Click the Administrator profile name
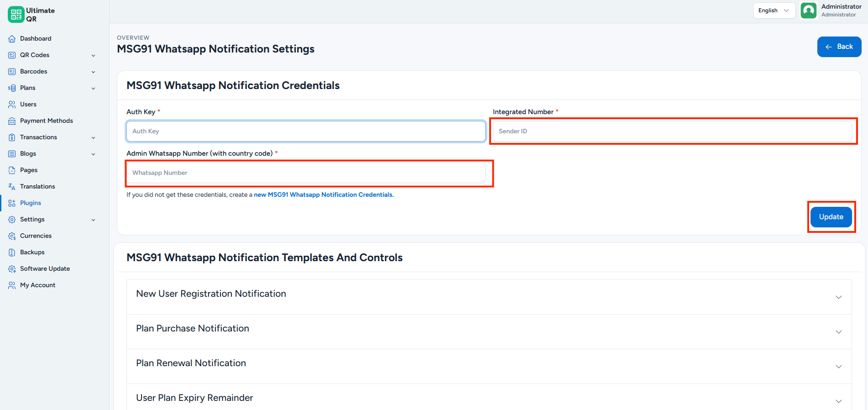868x410 pixels. [842, 7]
